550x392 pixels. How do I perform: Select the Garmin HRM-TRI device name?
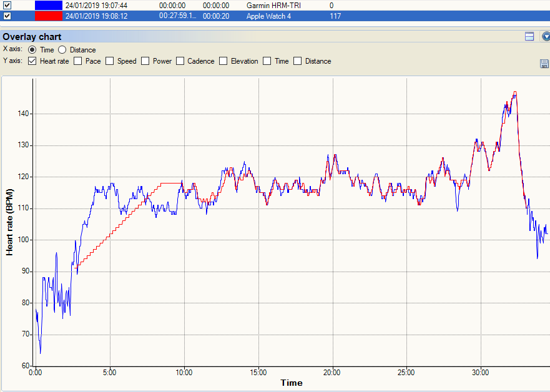(x=273, y=6)
